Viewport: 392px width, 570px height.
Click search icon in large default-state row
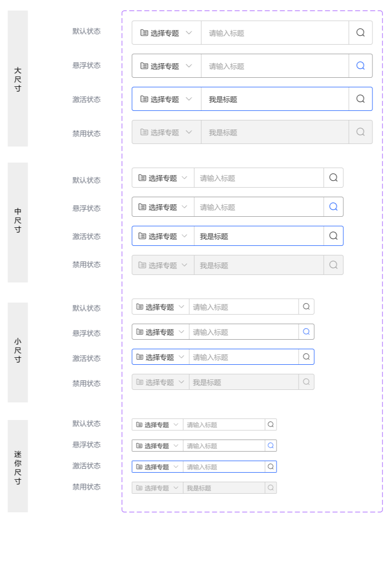coord(360,33)
